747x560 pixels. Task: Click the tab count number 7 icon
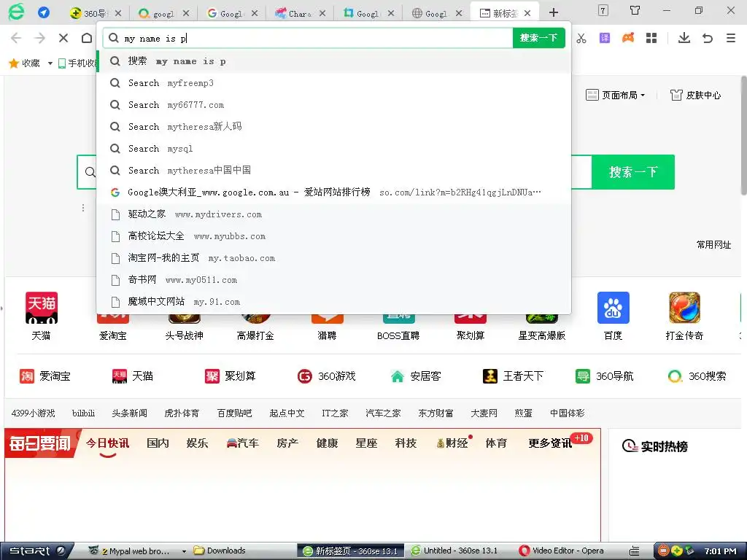click(x=603, y=10)
